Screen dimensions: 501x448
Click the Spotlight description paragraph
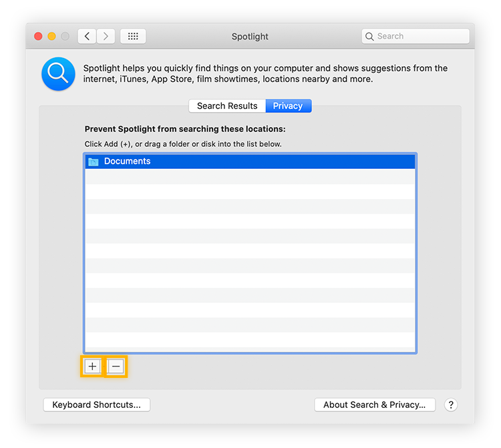(x=265, y=73)
